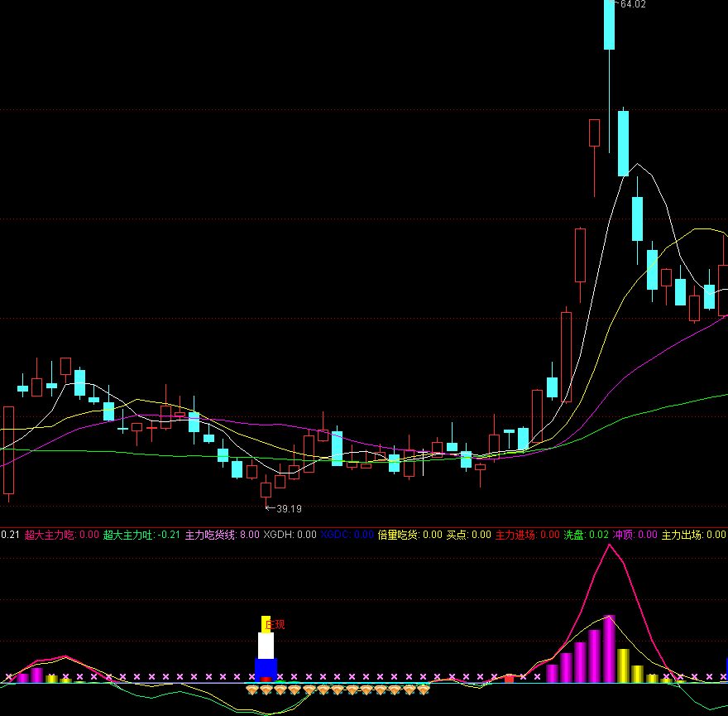Click the leftmost diamond icon in the row
The width and height of the screenshot is (728, 716).
tap(252, 690)
